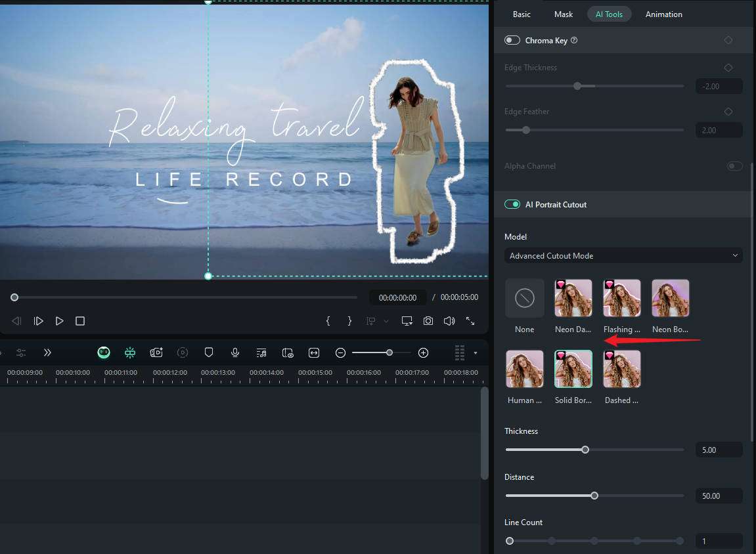
Task: Click the sliders adjust icon in timeline toolbar
Action: pyautogui.click(x=21, y=353)
